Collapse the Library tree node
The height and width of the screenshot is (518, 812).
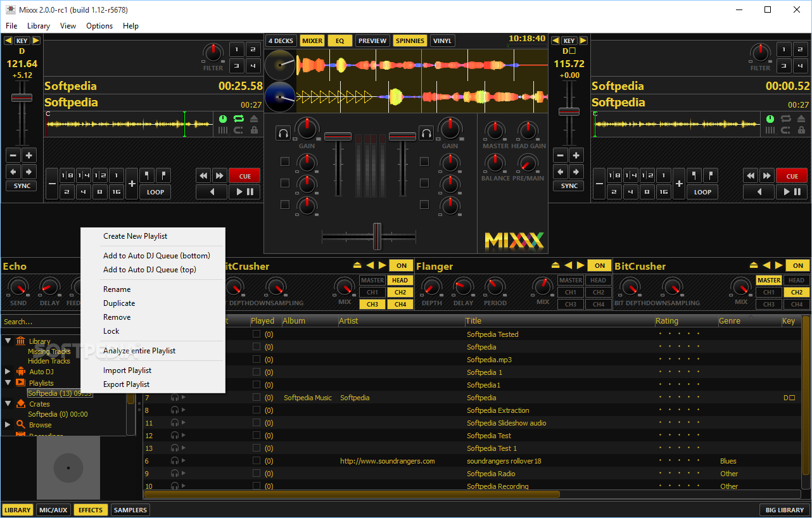8,341
